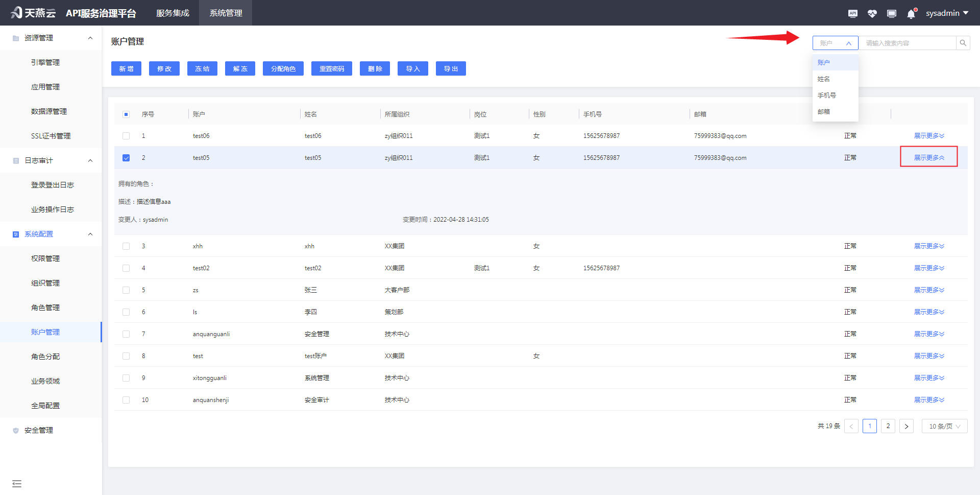Select 手机号 from the search field list

(x=826, y=95)
